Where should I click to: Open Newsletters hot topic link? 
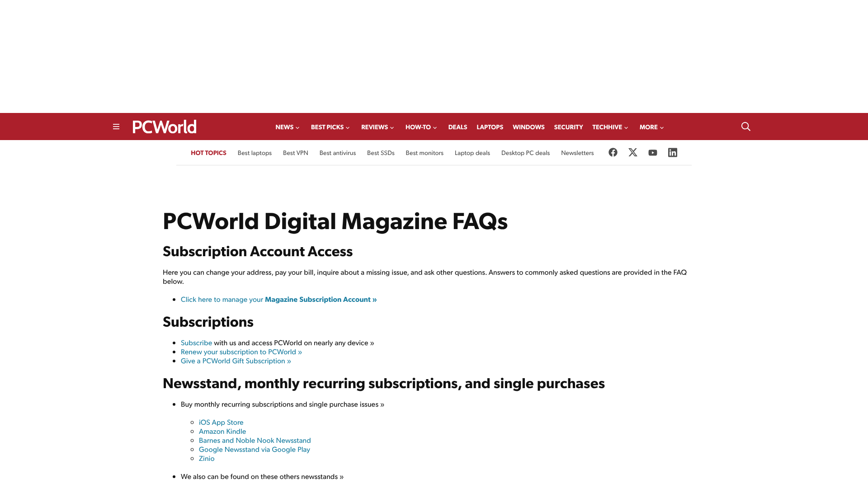pos(577,153)
